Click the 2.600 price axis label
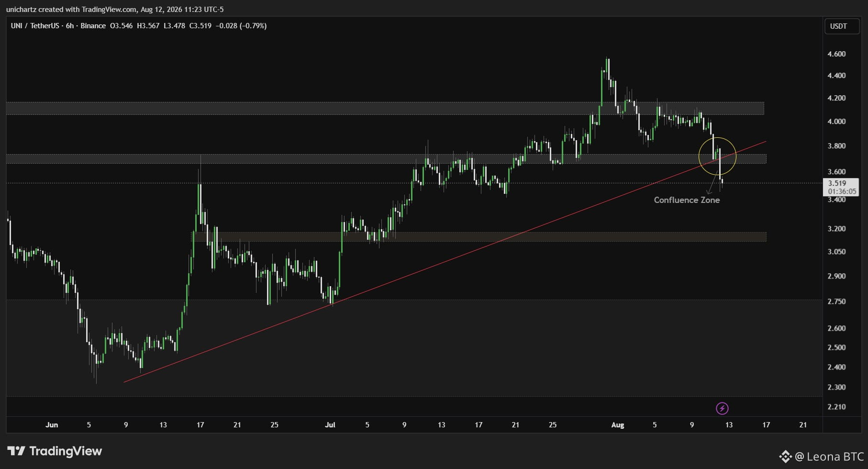Screen dimensions: 868x469 tap(836, 328)
